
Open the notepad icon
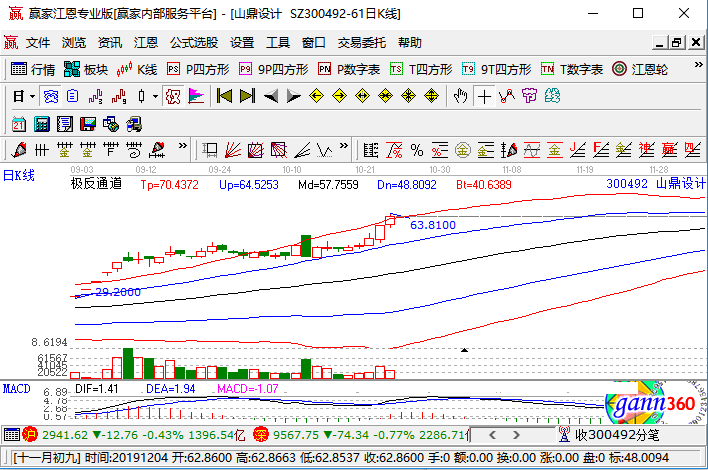point(65,124)
